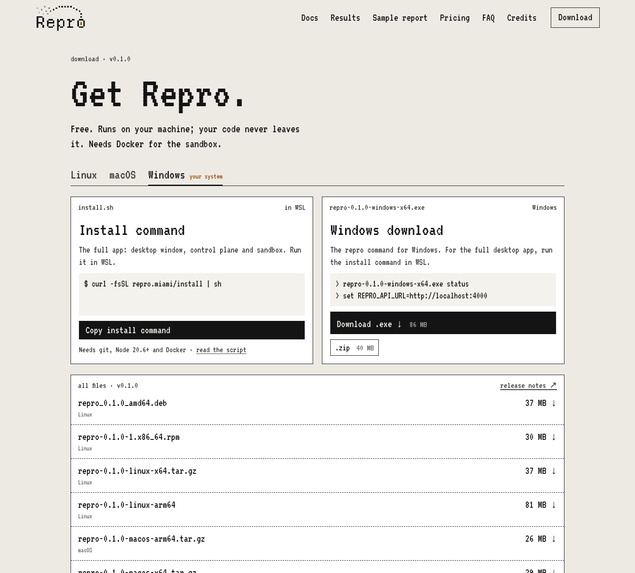Viewport: 635px width, 573px height.
Task: Download arrow for repro-0.1.0-linux-arm64
Action: pyautogui.click(x=554, y=505)
